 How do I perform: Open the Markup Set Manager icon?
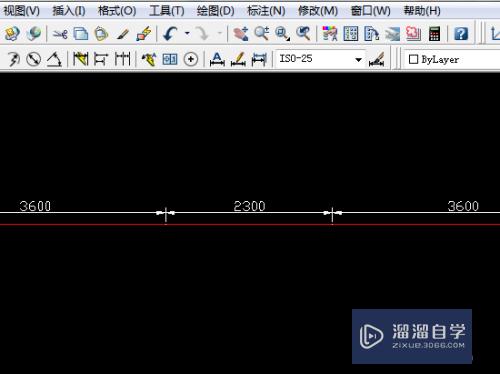413,34
